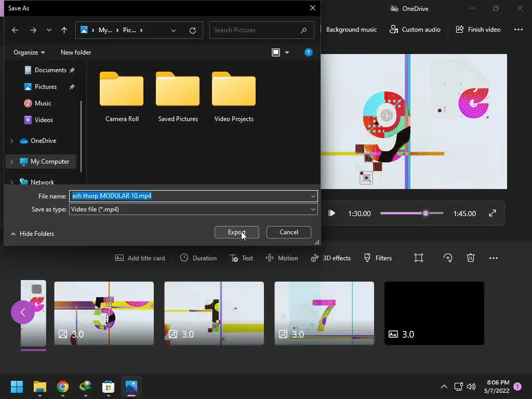This screenshot has width=532, height=399.
Task: Open recent locations dropdown arrow
Action: click(49, 30)
